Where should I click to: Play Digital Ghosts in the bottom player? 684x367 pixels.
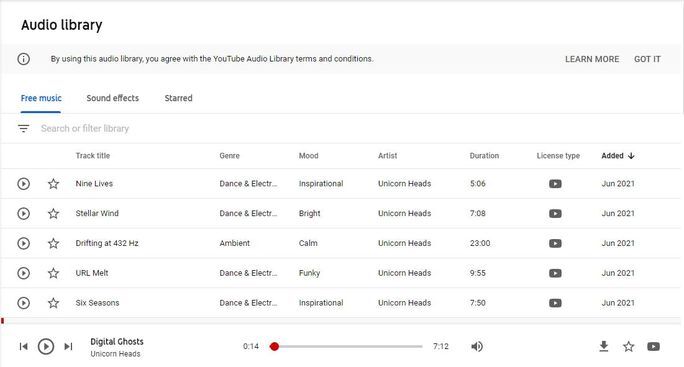click(x=46, y=346)
